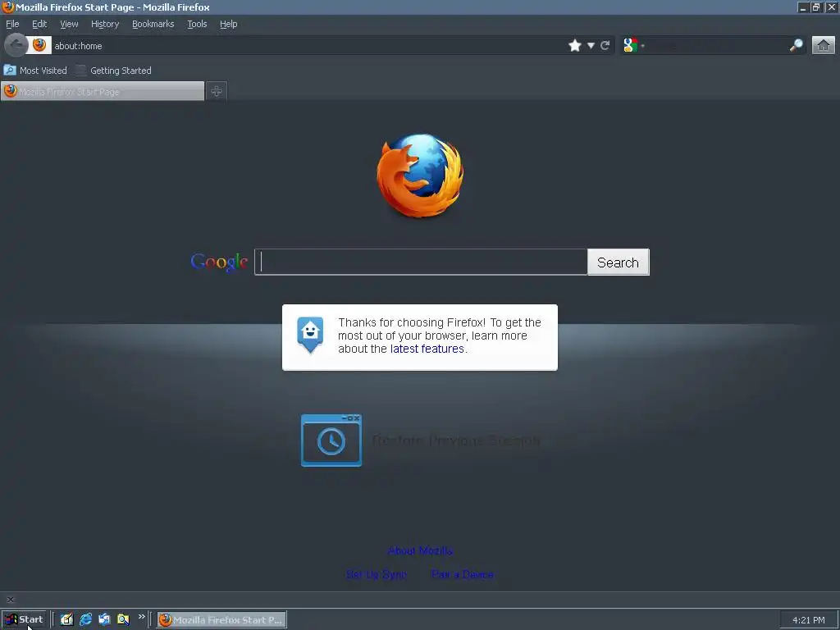Screen dimensions: 840x630
Task: Open the Tools menu
Action: [197, 24]
